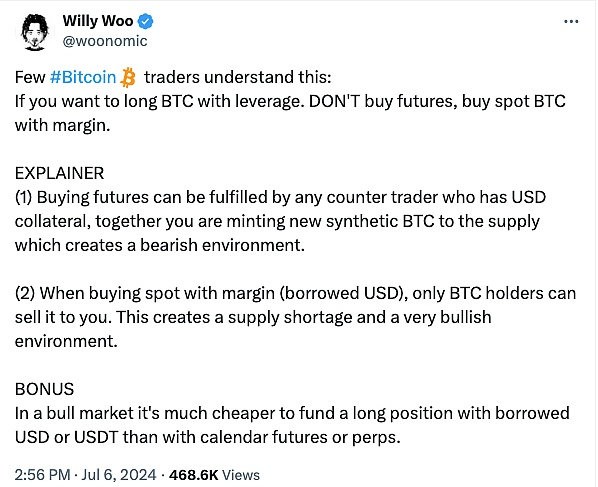Open the three-dot more options menu

click(571, 22)
